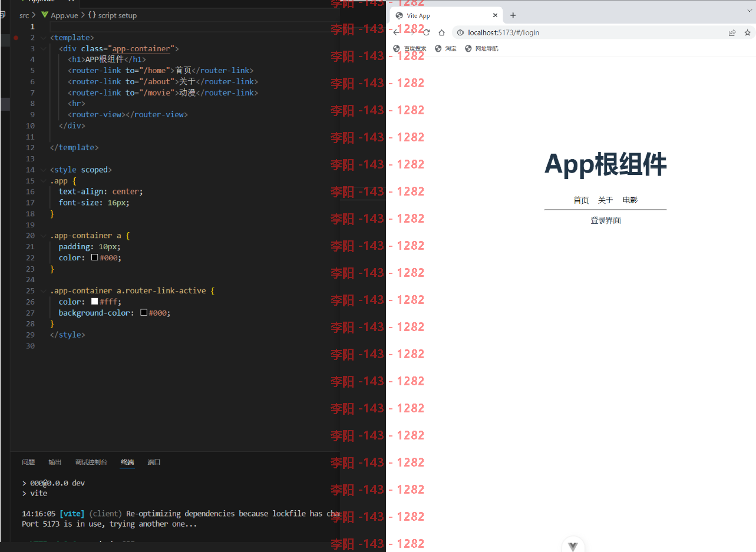Collapse the template block at line 2
Image resolution: width=756 pixels, height=552 pixels.
click(43, 38)
